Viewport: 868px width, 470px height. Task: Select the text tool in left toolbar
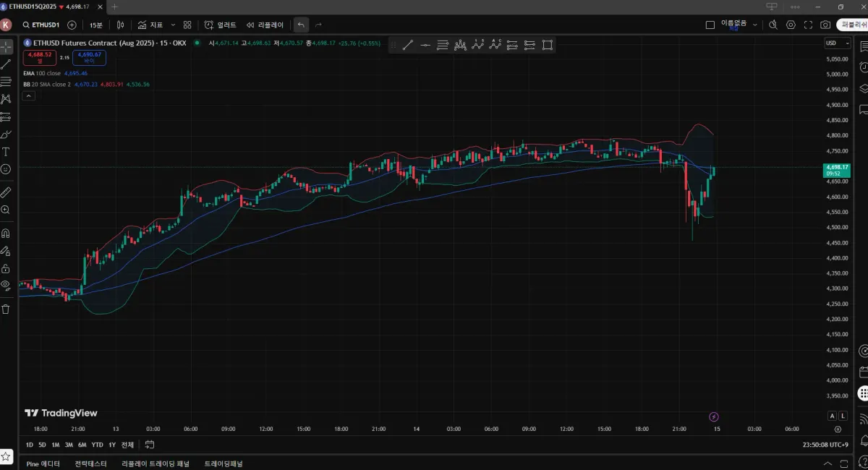point(6,152)
